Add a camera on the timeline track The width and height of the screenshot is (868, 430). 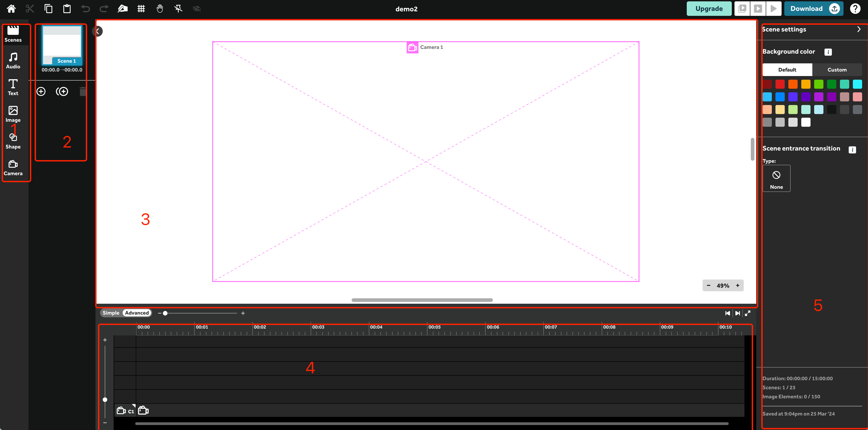pyautogui.click(x=143, y=411)
